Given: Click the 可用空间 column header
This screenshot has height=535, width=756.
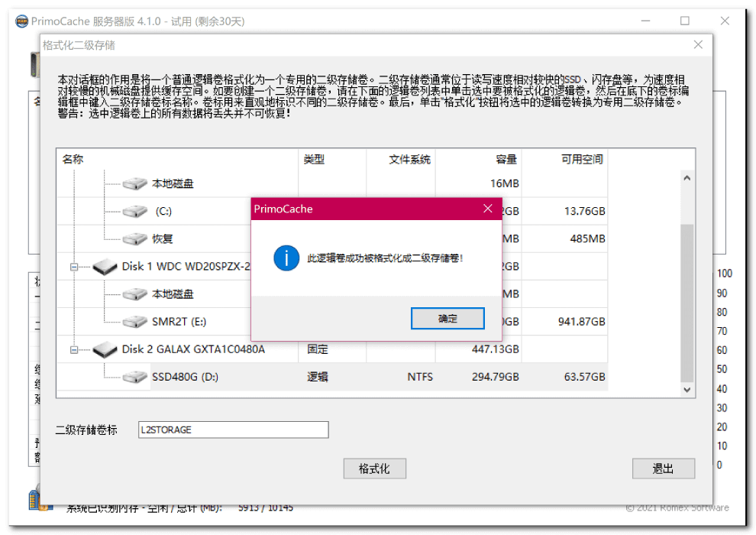Looking at the screenshot, I should [582, 159].
